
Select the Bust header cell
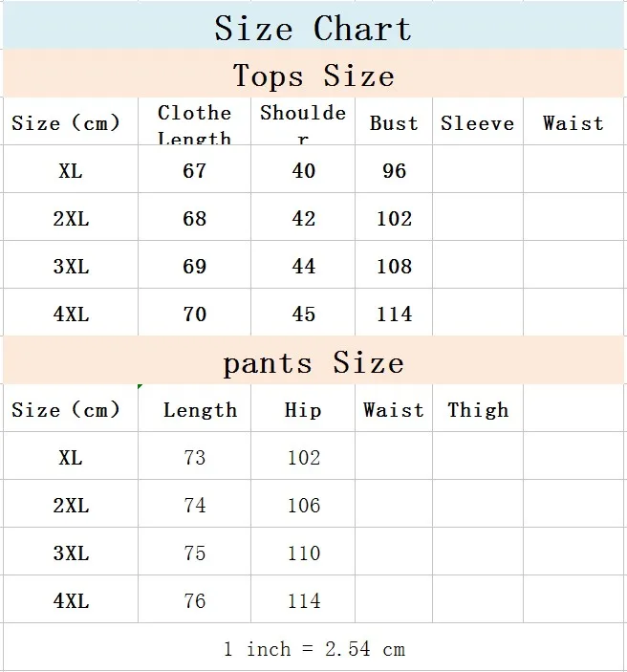pos(394,121)
